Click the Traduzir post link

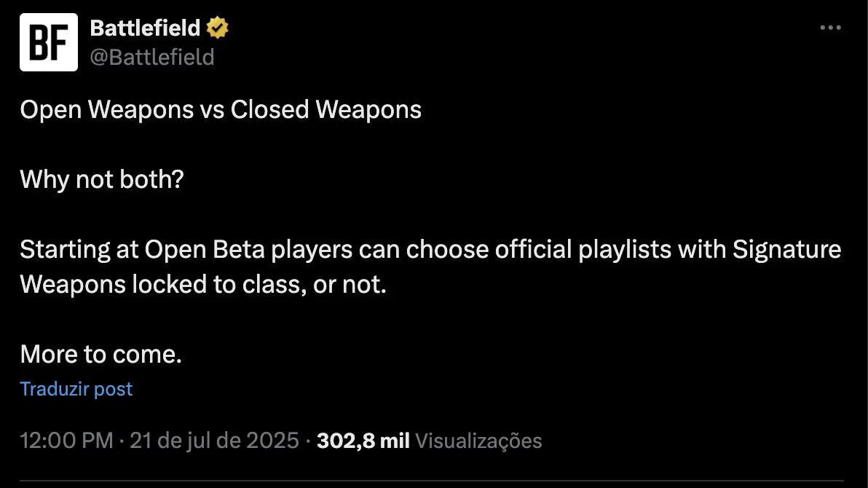[x=76, y=389]
